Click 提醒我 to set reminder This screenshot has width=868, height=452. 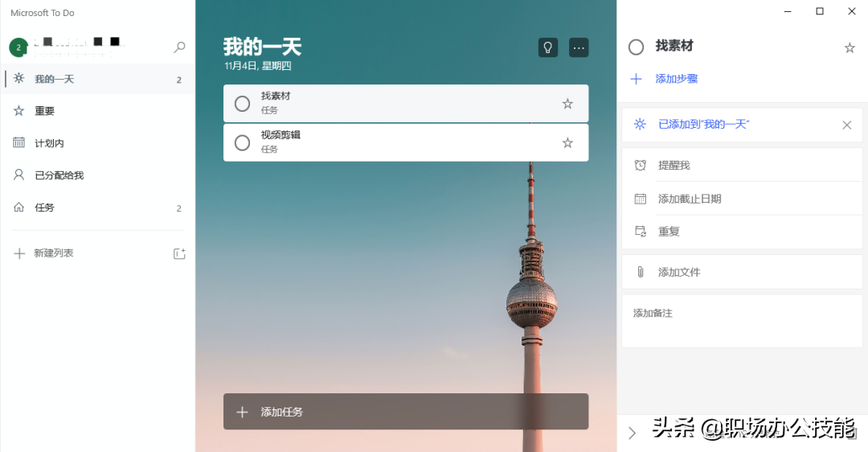(x=742, y=165)
